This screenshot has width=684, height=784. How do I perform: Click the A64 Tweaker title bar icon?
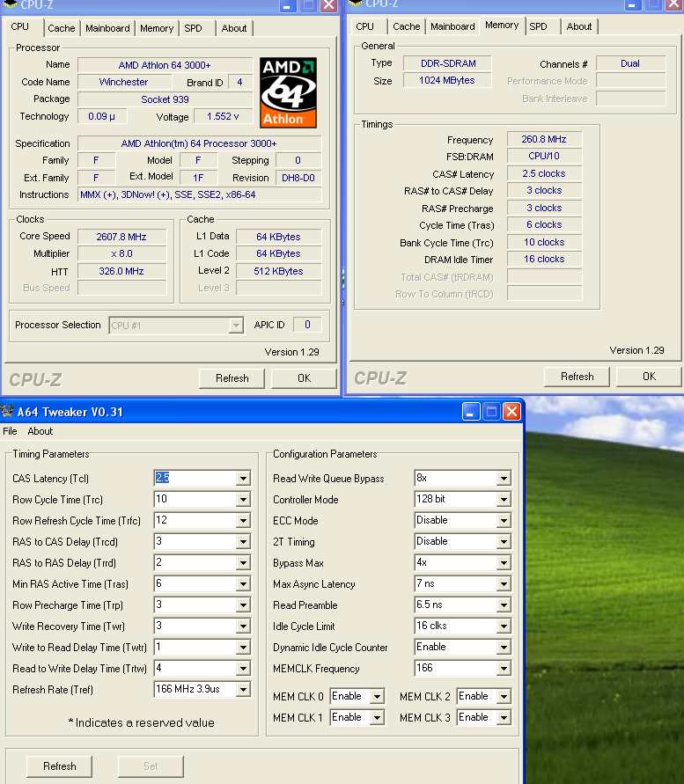7,412
